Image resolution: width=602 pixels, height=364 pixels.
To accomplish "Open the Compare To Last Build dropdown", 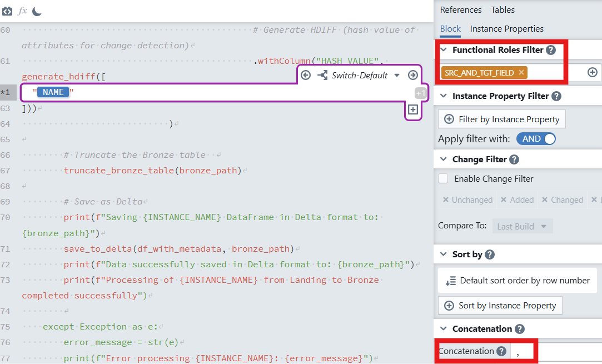I will tap(523, 226).
